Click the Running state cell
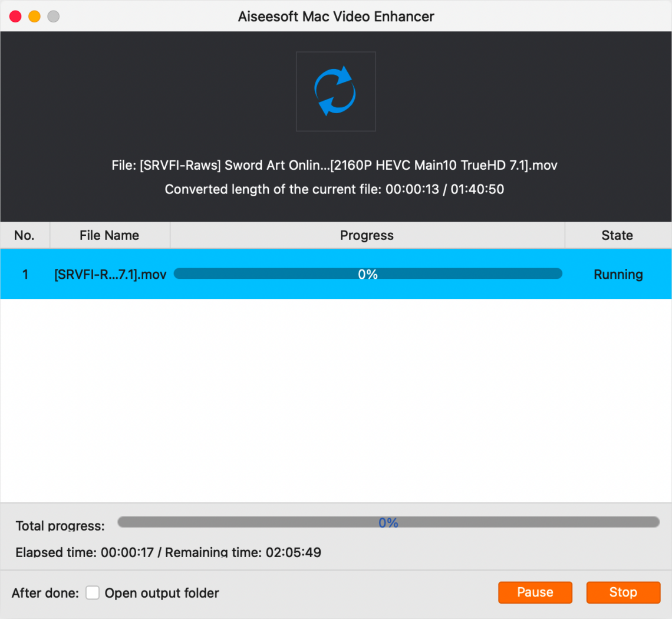 click(618, 274)
